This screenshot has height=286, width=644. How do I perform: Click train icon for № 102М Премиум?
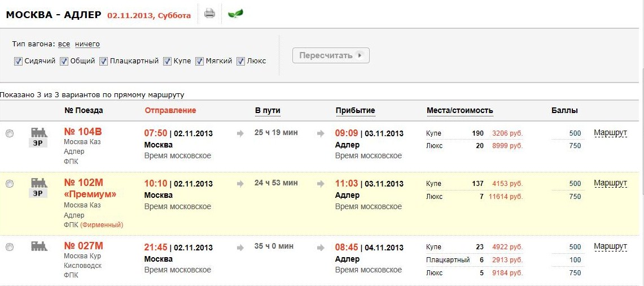[x=38, y=182]
